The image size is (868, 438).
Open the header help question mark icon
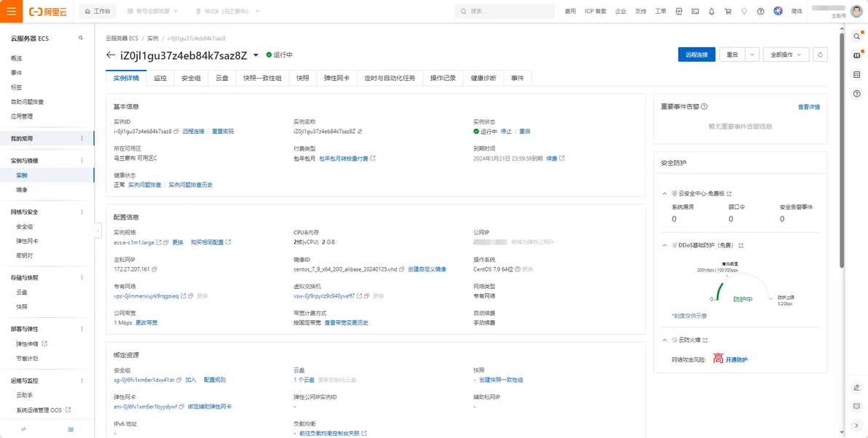click(x=761, y=11)
